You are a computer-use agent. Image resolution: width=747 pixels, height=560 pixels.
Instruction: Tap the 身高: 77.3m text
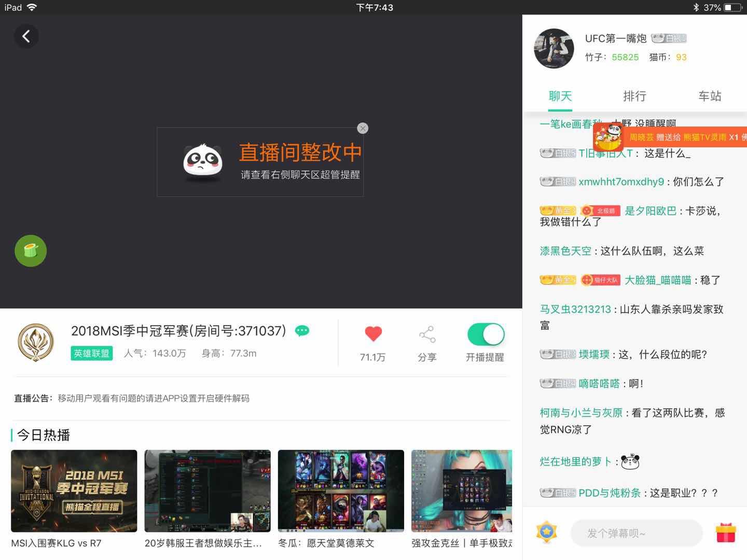[x=229, y=353]
